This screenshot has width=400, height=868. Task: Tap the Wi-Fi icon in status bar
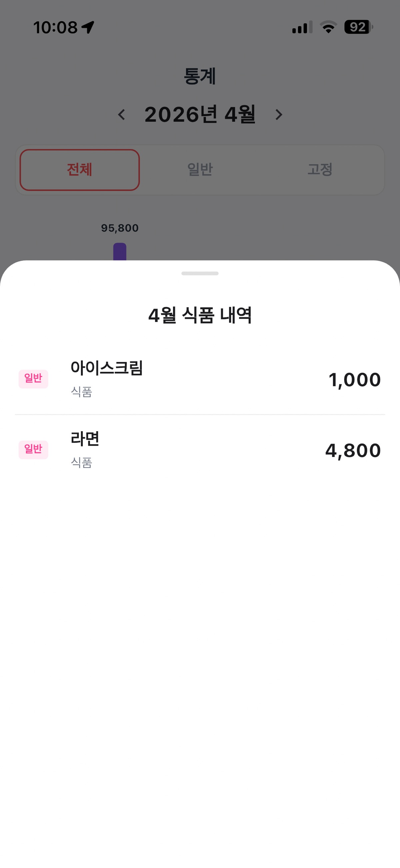click(328, 27)
